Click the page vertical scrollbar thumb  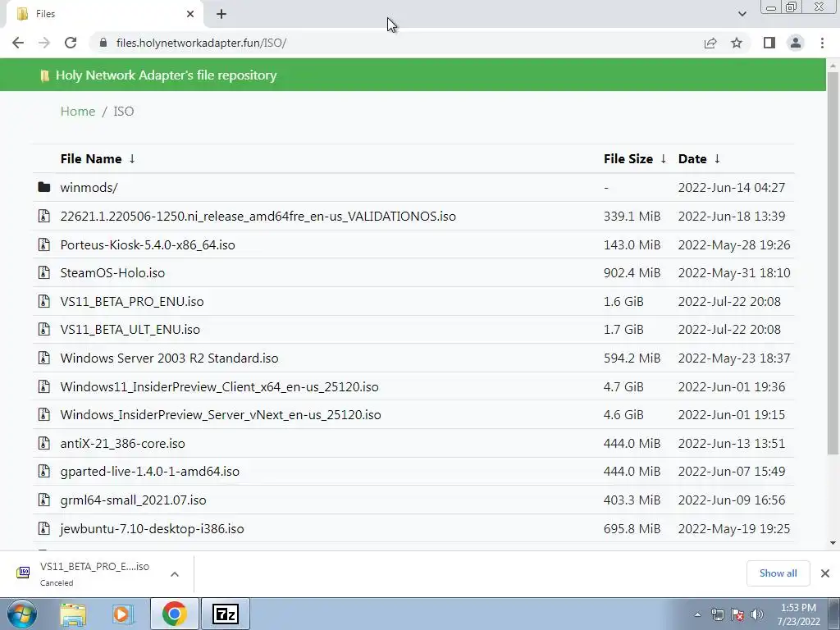point(833,262)
